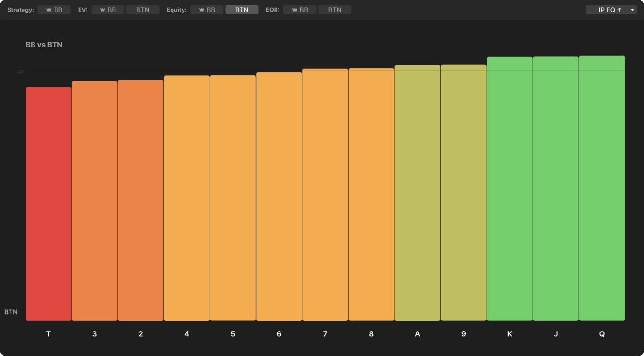Select the bar labeled 6

tap(279, 197)
